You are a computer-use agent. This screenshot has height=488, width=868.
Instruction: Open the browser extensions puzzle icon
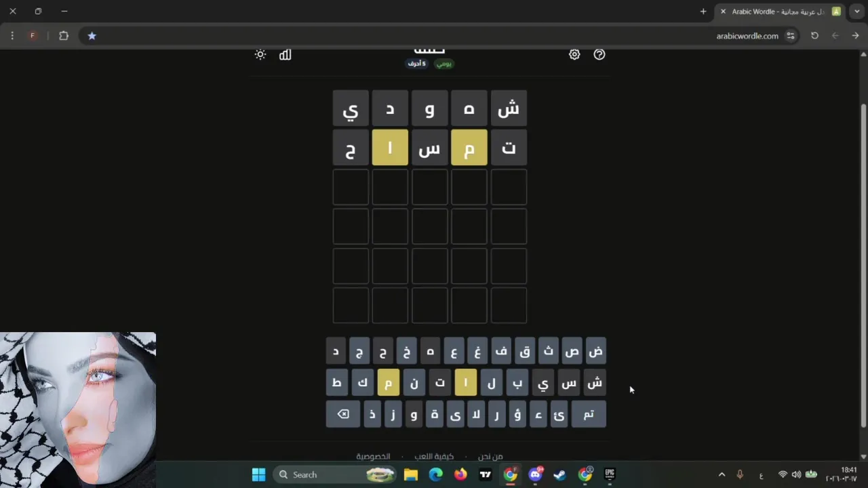(x=64, y=36)
